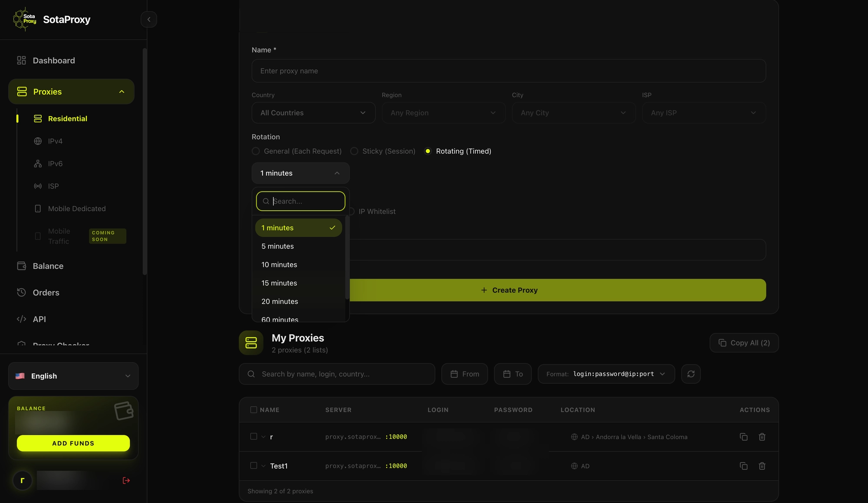Click the red logout icon

pos(126,480)
